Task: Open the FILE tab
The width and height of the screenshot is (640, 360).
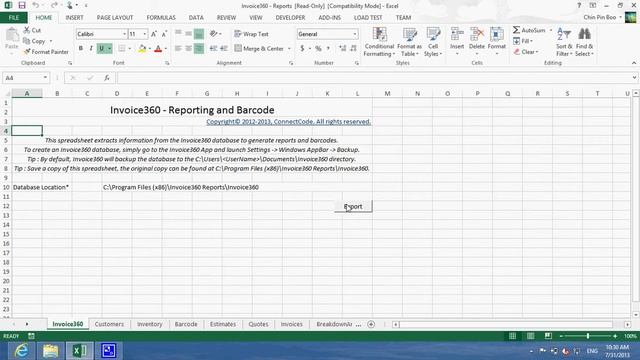Action: click(14, 18)
